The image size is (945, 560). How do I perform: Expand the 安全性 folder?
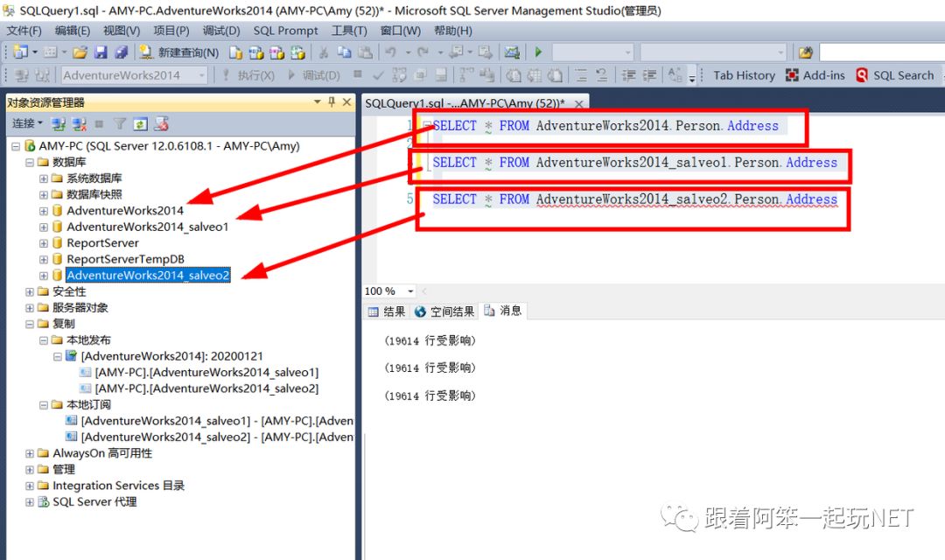[30, 291]
